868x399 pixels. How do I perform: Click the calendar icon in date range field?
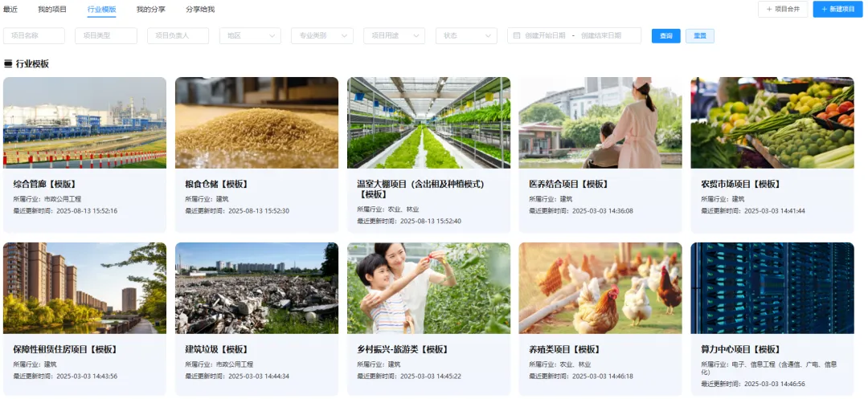click(x=517, y=35)
